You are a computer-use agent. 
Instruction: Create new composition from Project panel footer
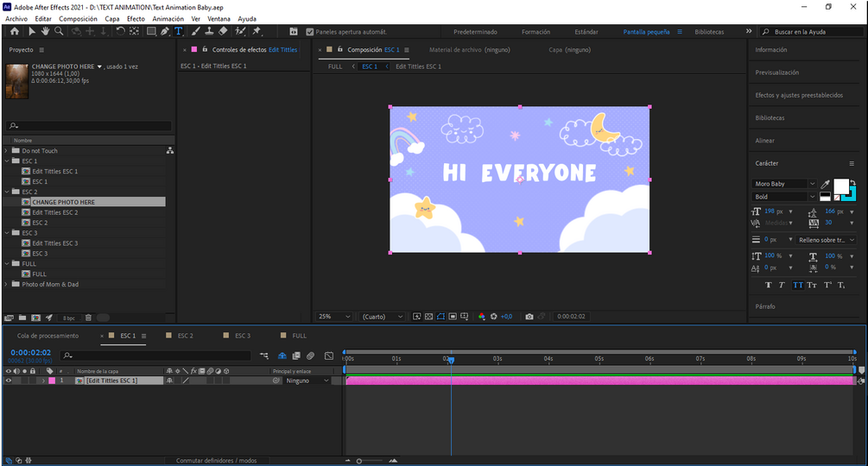(36, 318)
